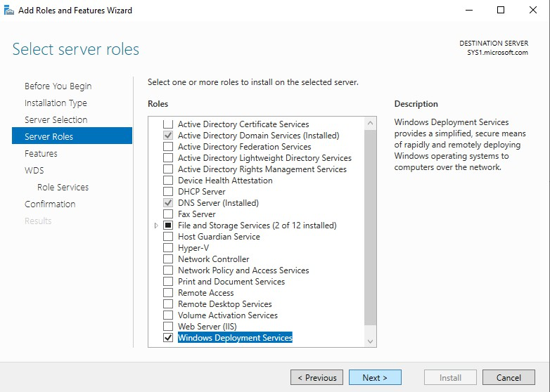The image size is (550, 392).
Task: Expand File and Storage Services tree
Action: coord(156,226)
